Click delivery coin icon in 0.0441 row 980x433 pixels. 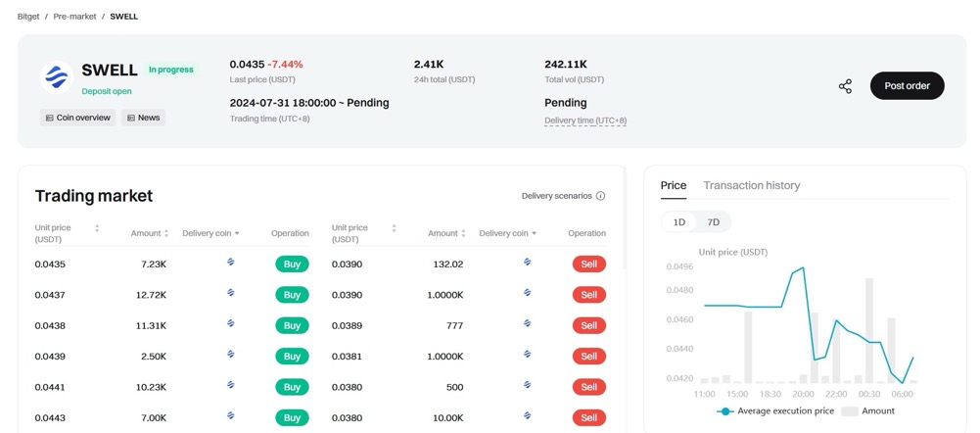[231, 385]
